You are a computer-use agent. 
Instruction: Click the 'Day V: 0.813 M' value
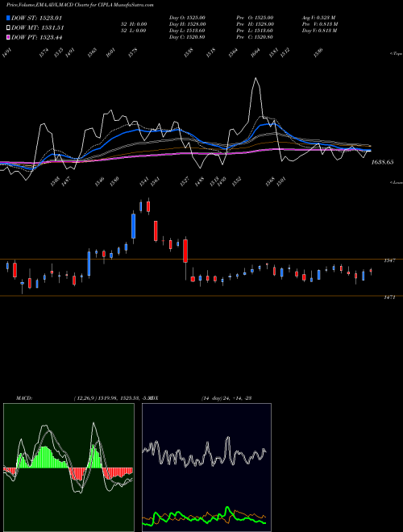coord(319,31)
